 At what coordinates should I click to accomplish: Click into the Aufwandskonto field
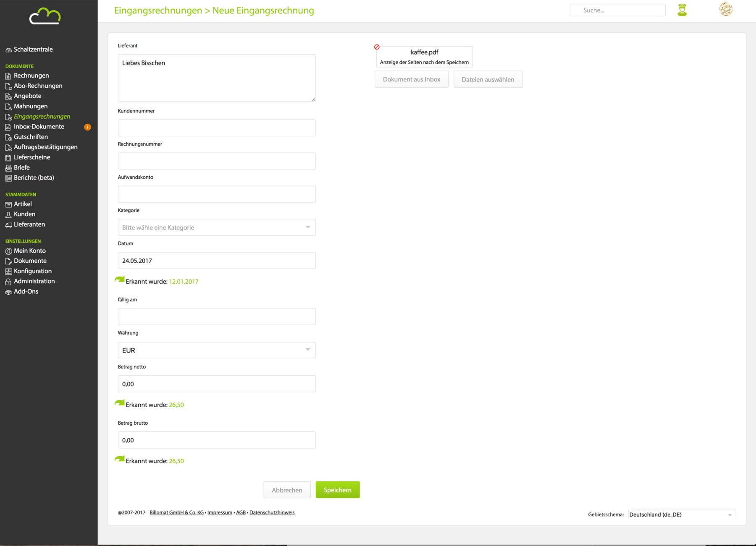coord(216,194)
